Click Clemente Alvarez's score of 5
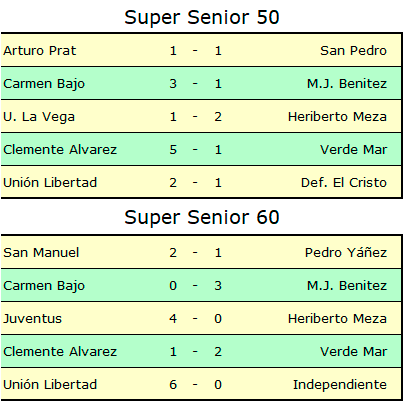 coord(173,150)
